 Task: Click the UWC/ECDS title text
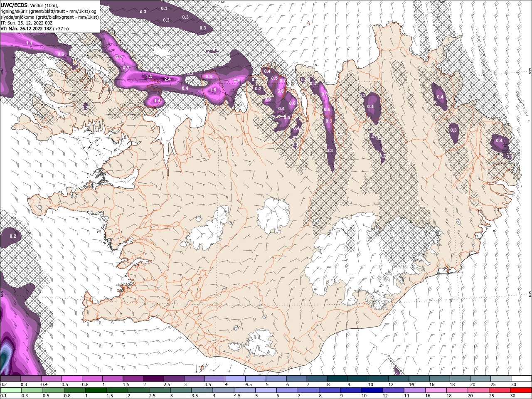click(x=14, y=5)
